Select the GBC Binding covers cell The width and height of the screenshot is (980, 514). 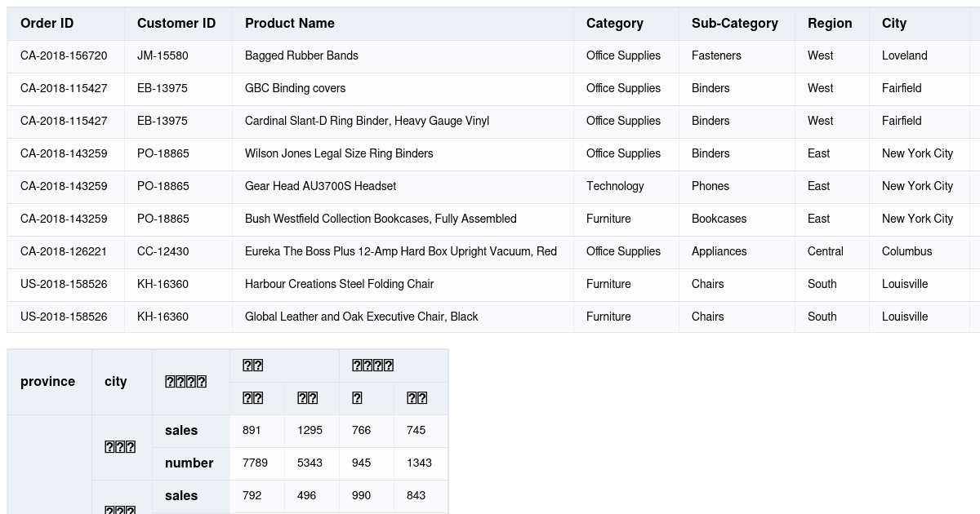296,88
